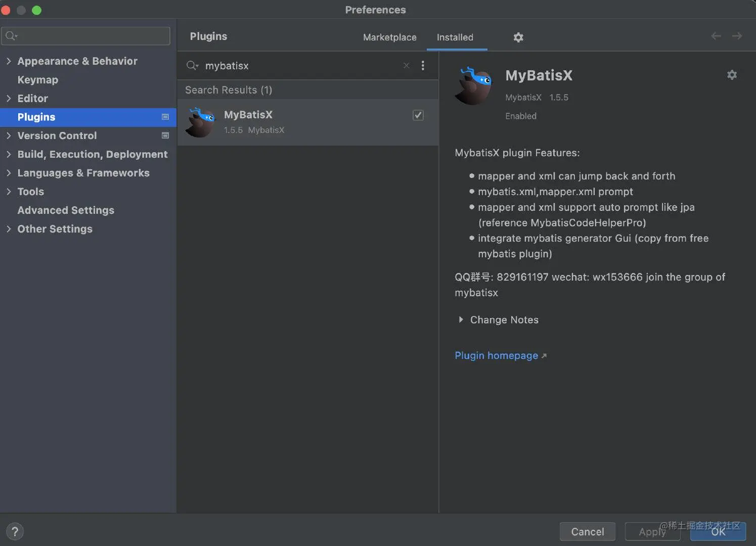This screenshot has height=546, width=756.
Task: Click MyBatisX bird icon in results list
Action: 201,122
